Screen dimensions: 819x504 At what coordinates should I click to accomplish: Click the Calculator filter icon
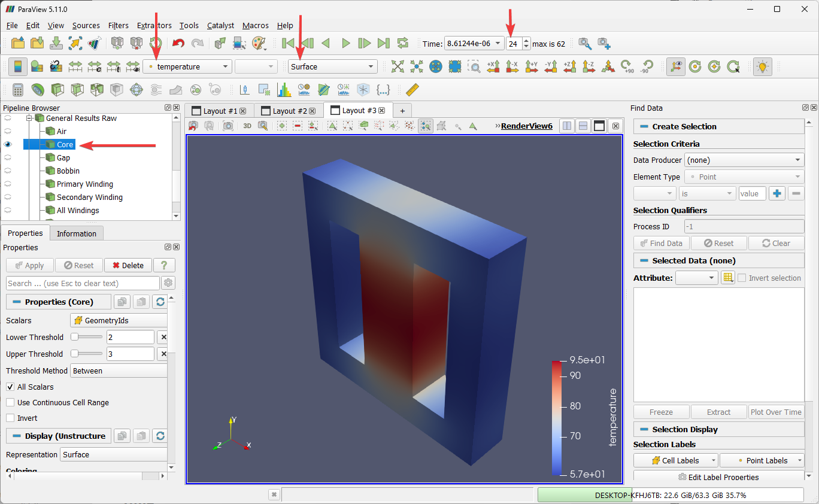(18, 90)
